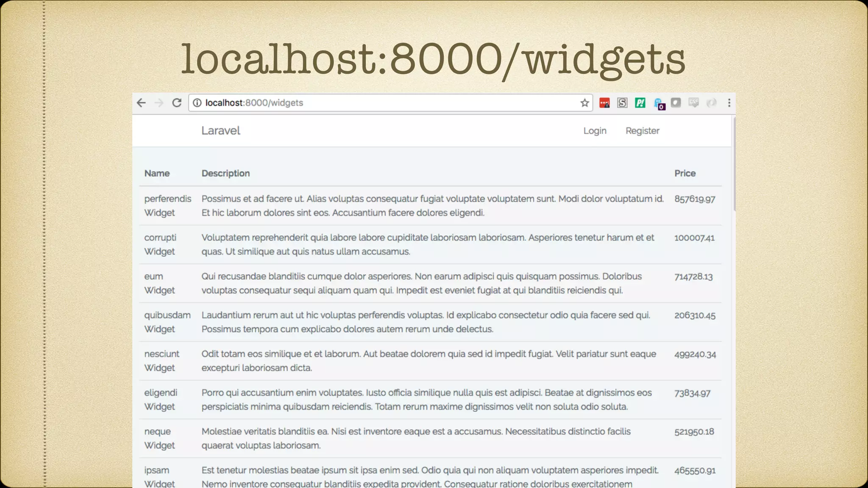Open the Laravel brand link
This screenshot has height=488, width=868.
(x=220, y=130)
